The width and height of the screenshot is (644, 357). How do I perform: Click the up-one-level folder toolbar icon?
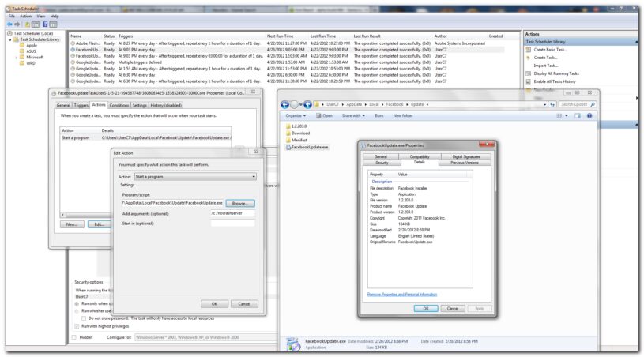click(x=27, y=24)
